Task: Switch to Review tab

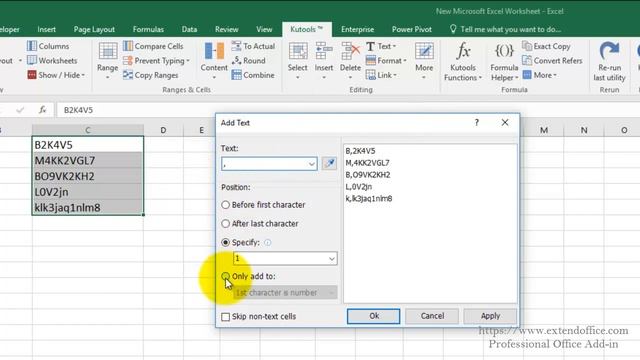Action: 227,29
